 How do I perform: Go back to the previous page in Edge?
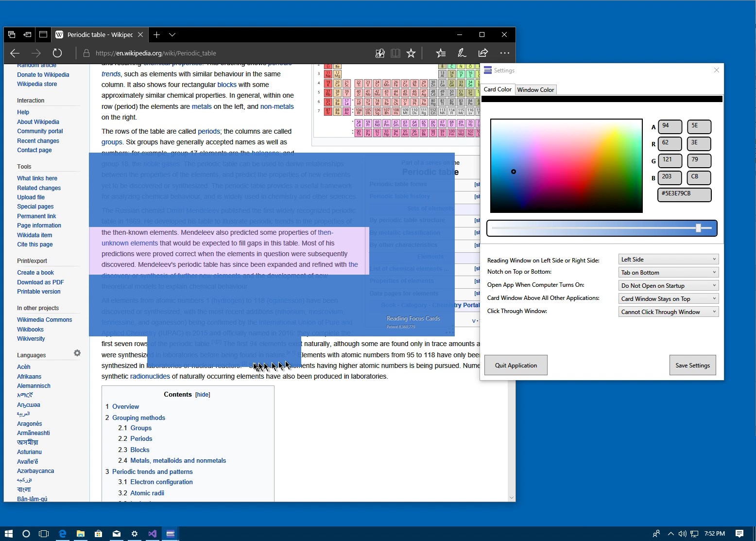point(15,53)
